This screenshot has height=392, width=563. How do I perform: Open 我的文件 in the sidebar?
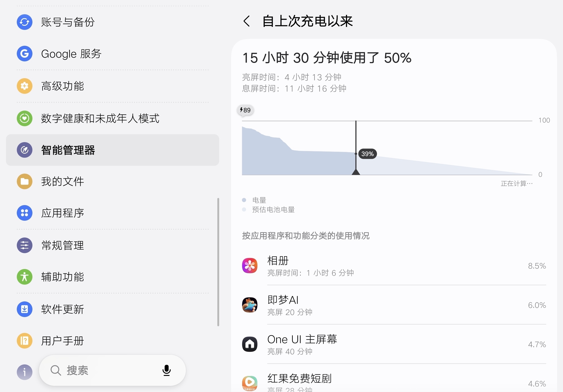(x=112, y=181)
